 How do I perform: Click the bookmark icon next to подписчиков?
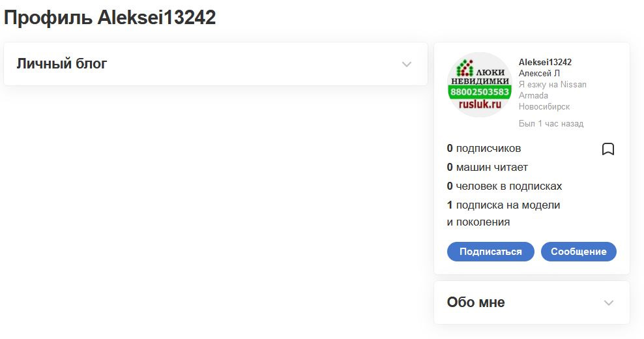(x=608, y=149)
